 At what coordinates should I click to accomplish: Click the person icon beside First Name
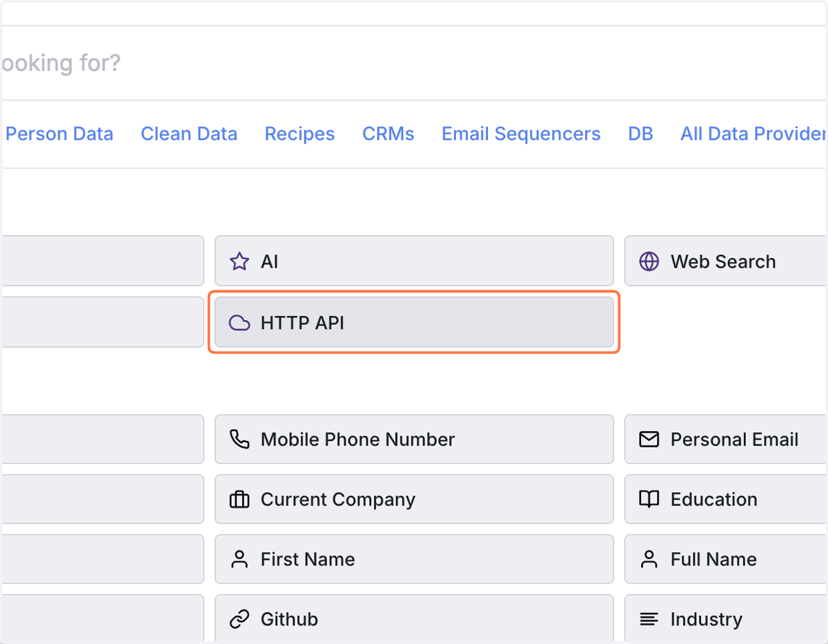pos(239,559)
